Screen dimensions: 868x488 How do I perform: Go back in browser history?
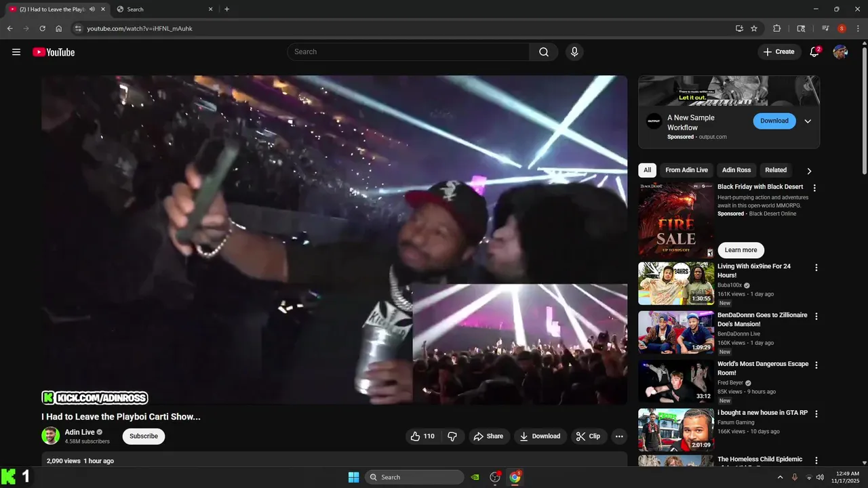click(9, 28)
